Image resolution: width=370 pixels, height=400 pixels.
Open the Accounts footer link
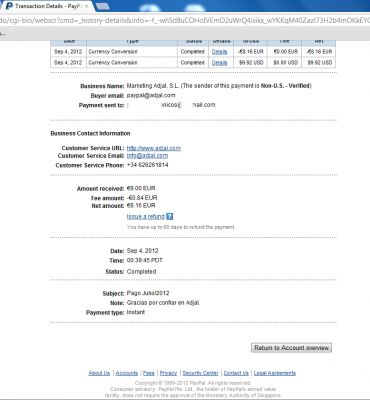tap(127, 373)
